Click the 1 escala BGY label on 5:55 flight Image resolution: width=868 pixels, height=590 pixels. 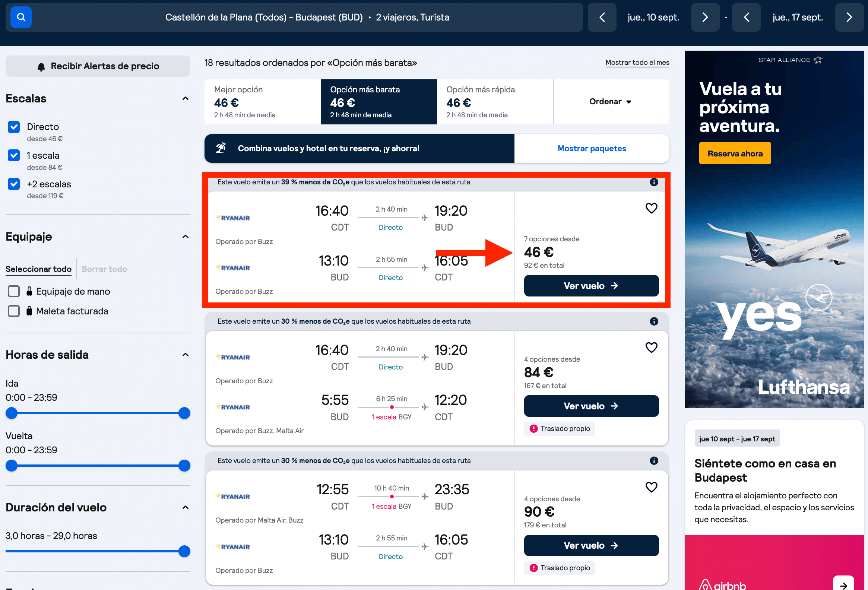tap(392, 417)
